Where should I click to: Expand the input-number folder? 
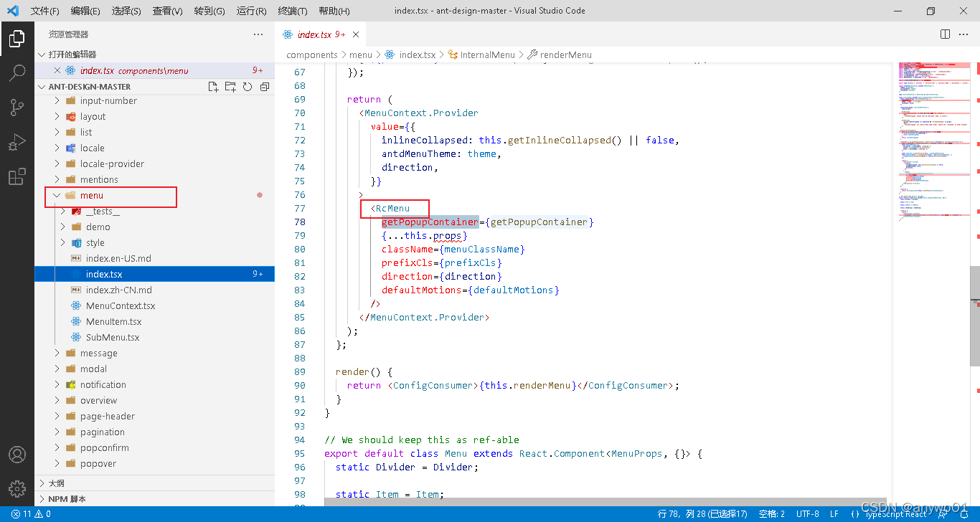[x=154, y=101]
